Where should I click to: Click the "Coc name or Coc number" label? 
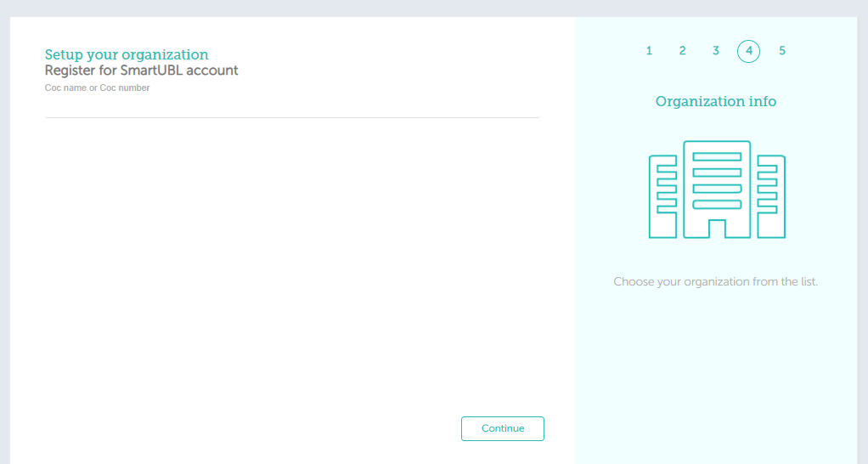pos(97,88)
